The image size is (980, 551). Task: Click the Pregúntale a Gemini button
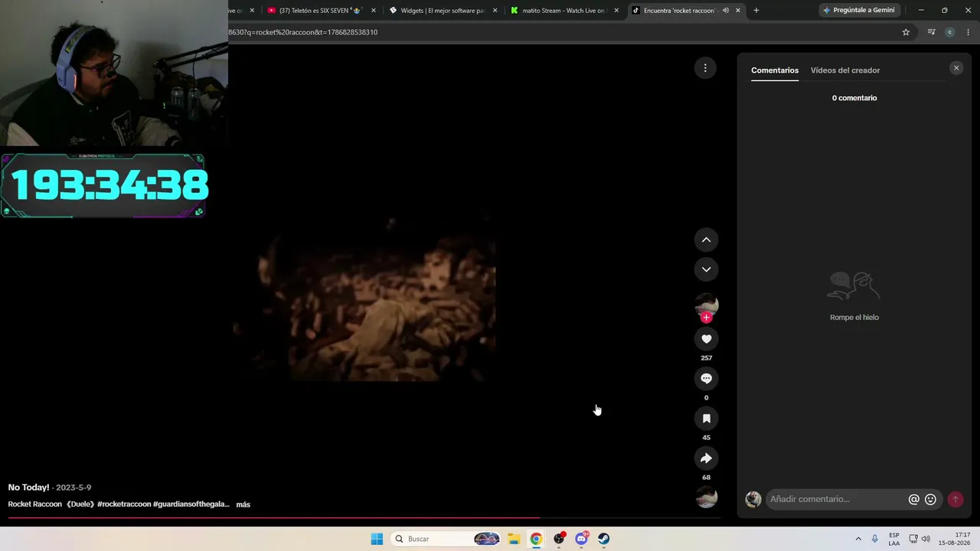coord(858,11)
